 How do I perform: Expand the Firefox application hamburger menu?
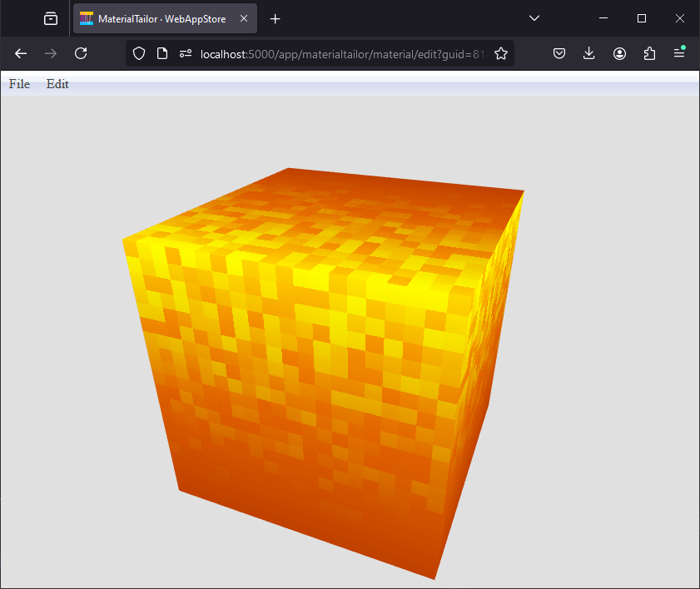click(x=679, y=53)
